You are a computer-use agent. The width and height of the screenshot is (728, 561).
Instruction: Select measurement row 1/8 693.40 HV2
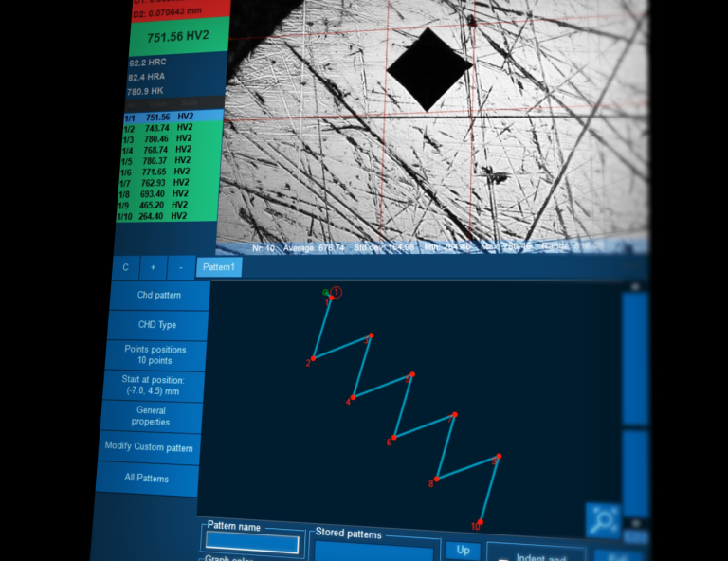pos(167,194)
